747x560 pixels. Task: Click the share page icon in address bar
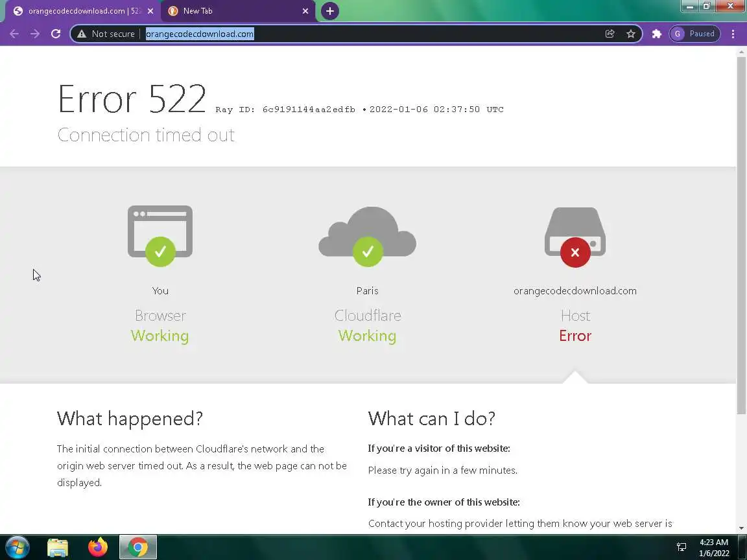click(x=610, y=34)
